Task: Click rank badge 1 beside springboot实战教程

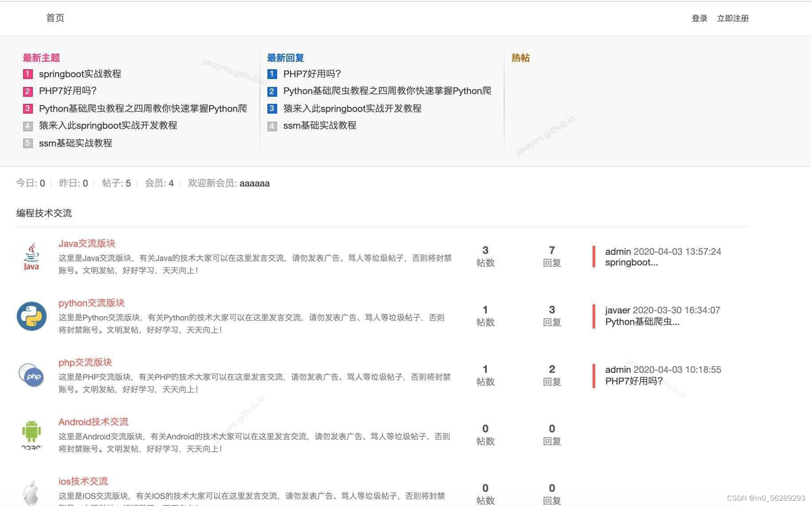Action: point(28,74)
